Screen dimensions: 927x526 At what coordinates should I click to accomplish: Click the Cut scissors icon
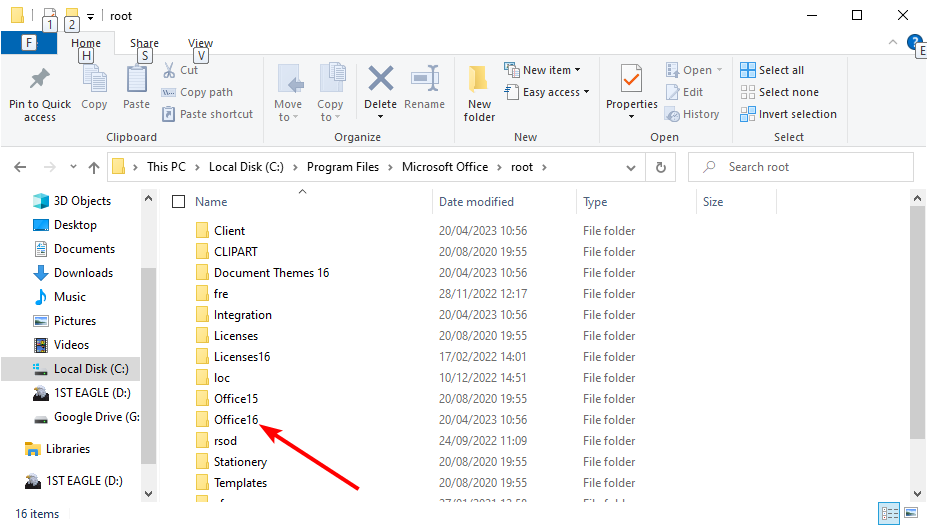point(169,70)
